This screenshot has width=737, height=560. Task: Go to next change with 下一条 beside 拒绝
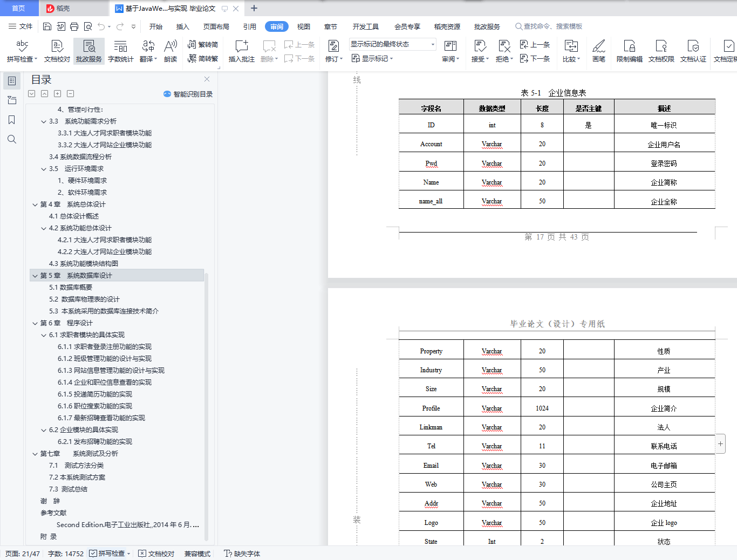coord(535,59)
